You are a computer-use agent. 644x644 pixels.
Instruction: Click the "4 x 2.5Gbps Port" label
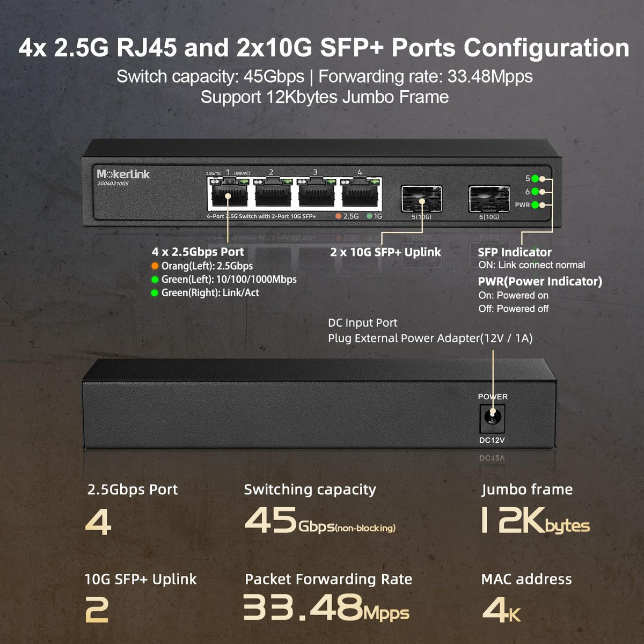[197, 252]
